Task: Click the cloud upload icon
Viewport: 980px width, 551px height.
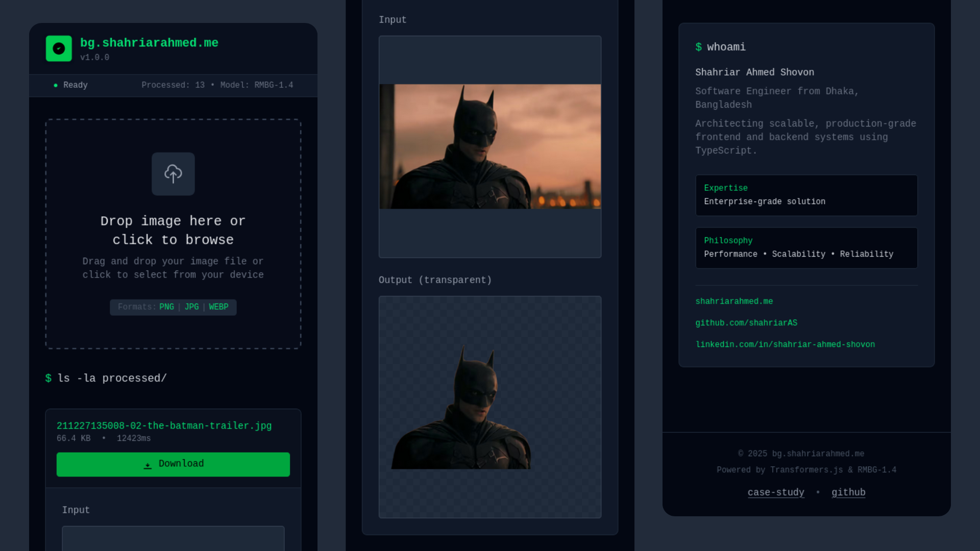Action: click(173, 174)
